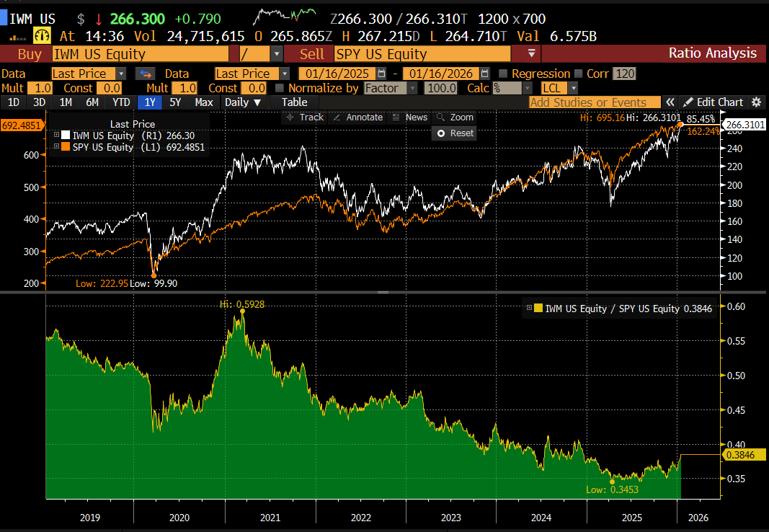The height and width of the screenshot is (532, 769).
Task: Click the 266.3101 right axis price label
Action: [744, 125]
